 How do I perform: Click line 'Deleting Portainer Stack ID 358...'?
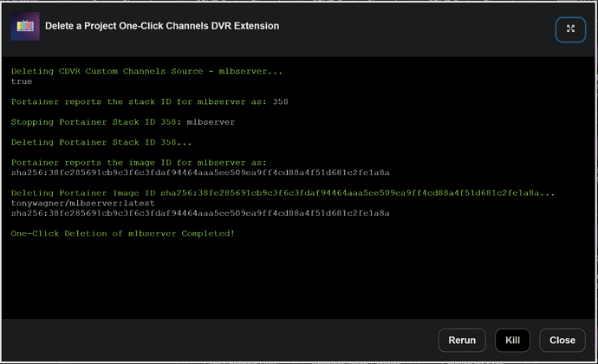(x=101, y=142)
